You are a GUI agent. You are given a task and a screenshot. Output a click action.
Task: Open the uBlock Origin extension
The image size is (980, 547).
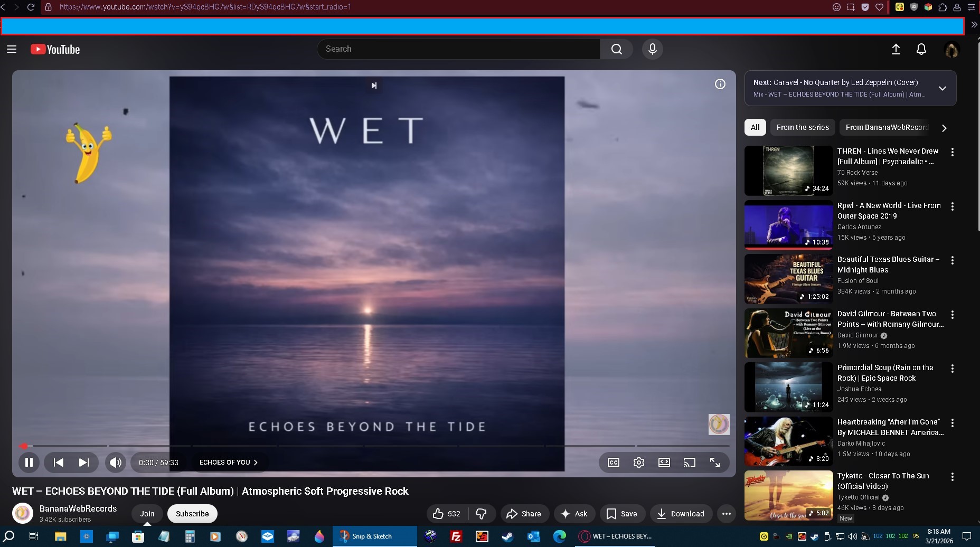[x=914, y=7]
